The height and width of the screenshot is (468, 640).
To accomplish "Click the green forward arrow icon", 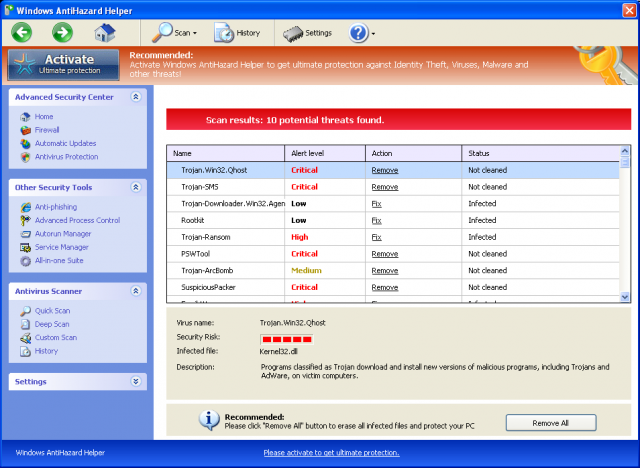I will pos(62,32).
